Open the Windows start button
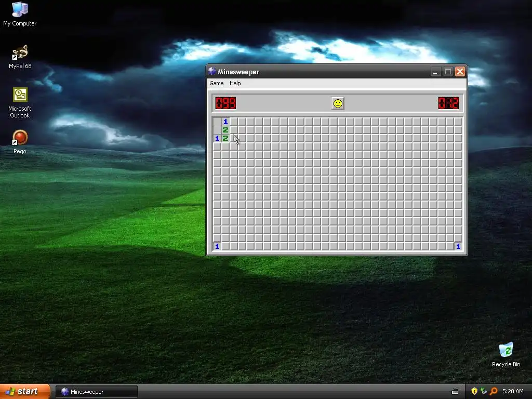This screenshot has width=532, height=399. (x=24, y=392)
